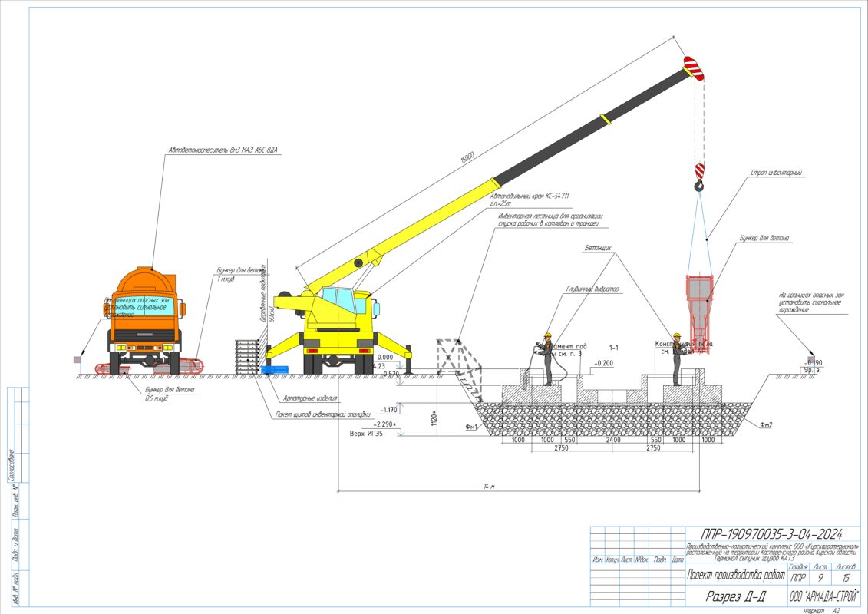Click "Бункер для бетона" label beside the hanging bucket
868x614 pixels.
pyautogui.click(x=764, y=238)
